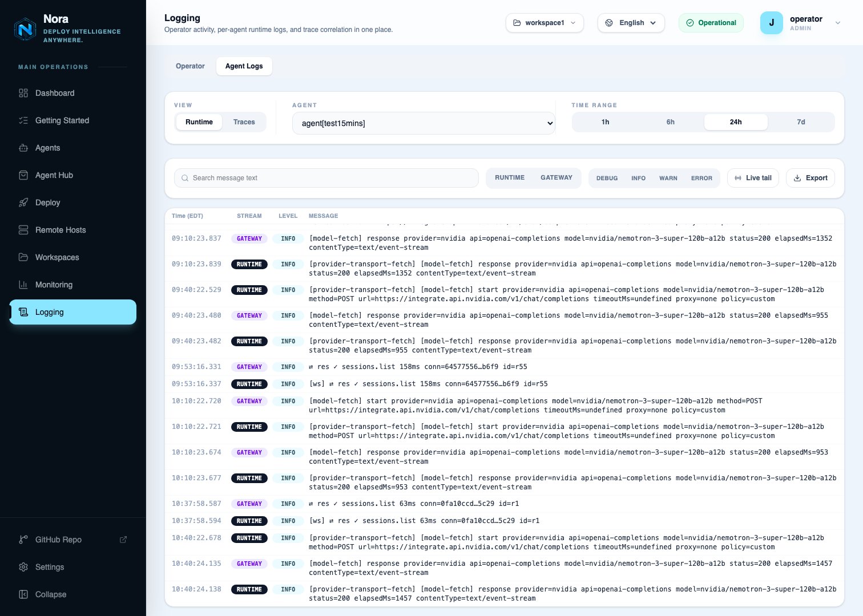Switch to the Operator tab
This screenshot has width=863, height=616.
click(x=190, y=66)
